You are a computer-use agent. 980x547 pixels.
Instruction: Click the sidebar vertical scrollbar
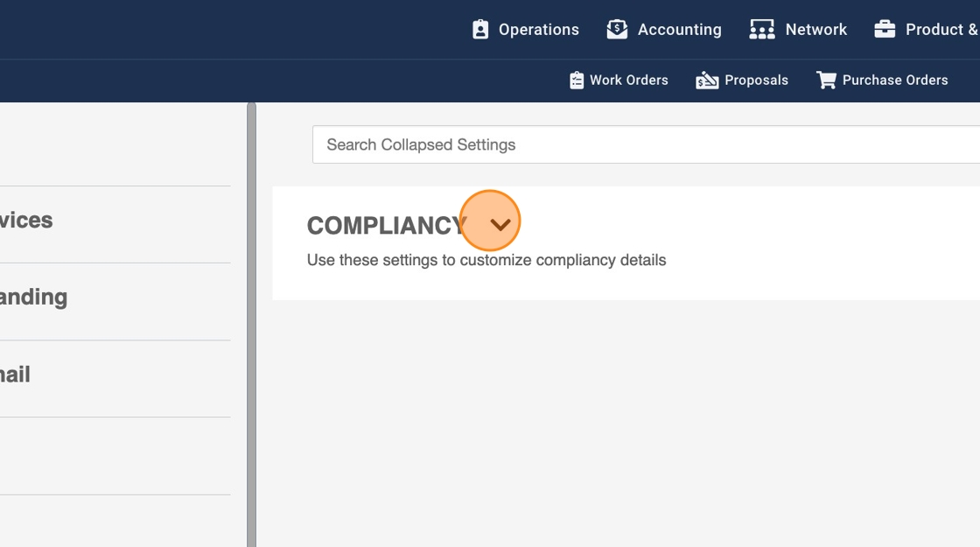click(251, 324)
